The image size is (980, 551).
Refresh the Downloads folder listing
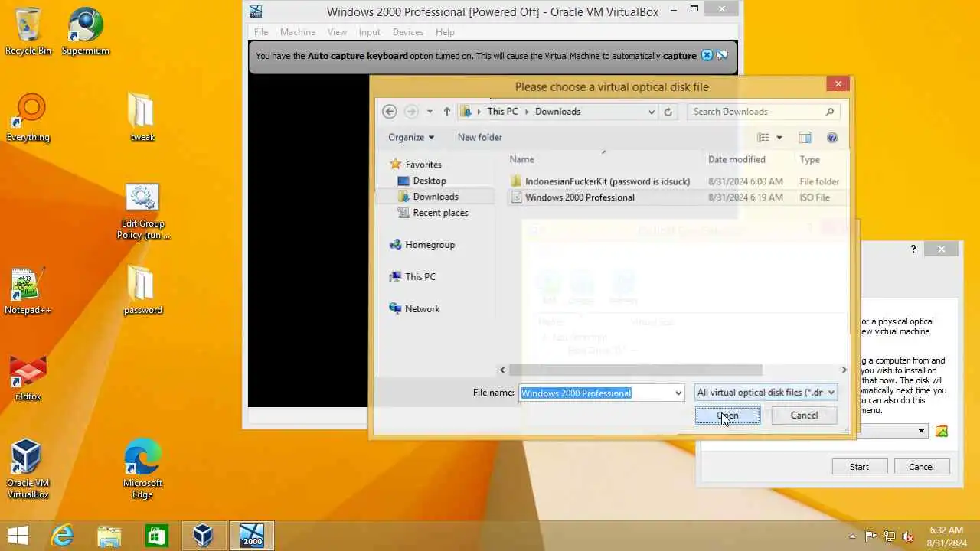coord(668,112)
